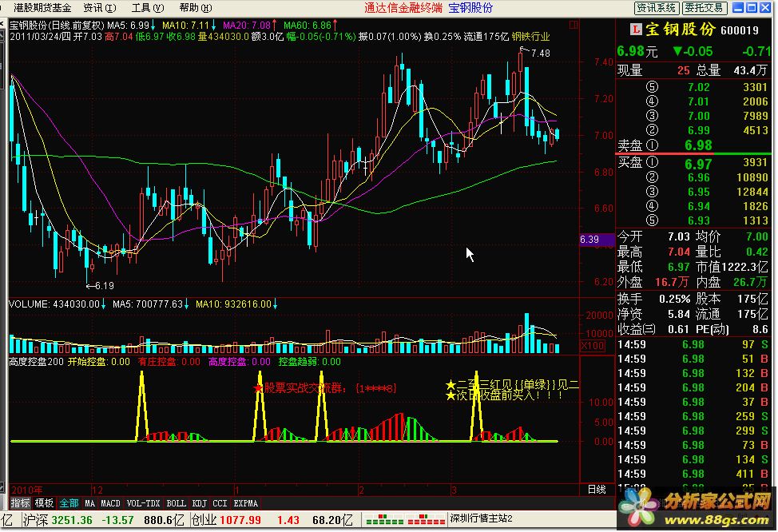Click the MA10: 7.11 label
Image resolution: width=778 pixels, height=532 pixels.
coord(185,25)
